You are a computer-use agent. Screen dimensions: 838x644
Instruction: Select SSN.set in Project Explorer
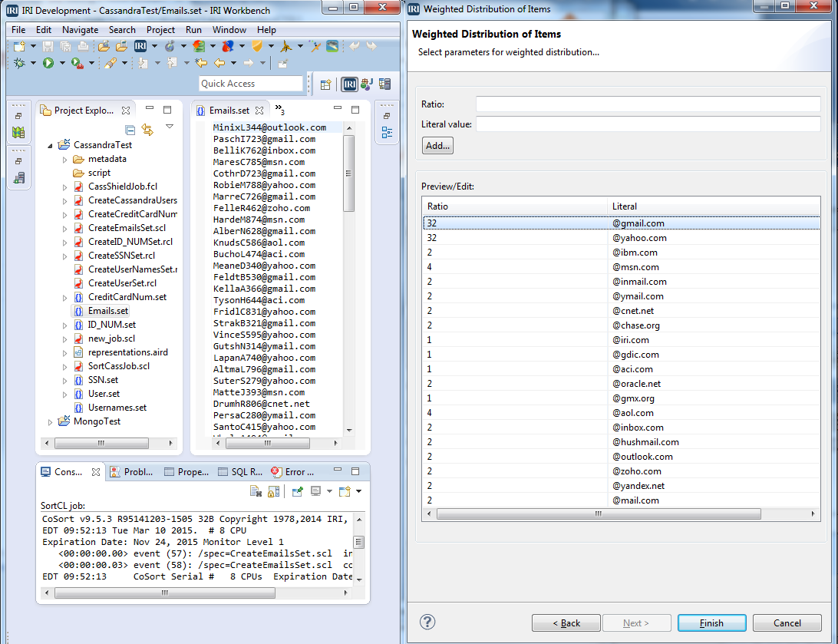(x=103, y=380)
